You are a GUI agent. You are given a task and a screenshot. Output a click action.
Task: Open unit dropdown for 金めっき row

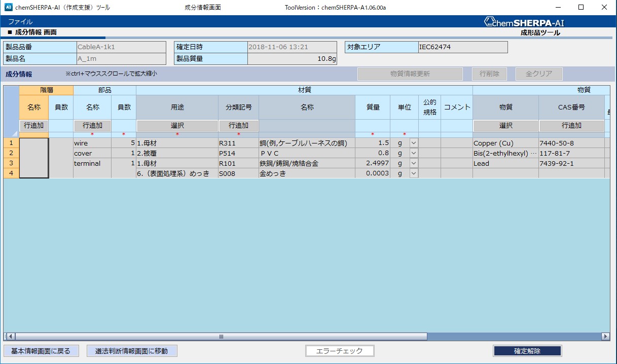pos(413,173)
